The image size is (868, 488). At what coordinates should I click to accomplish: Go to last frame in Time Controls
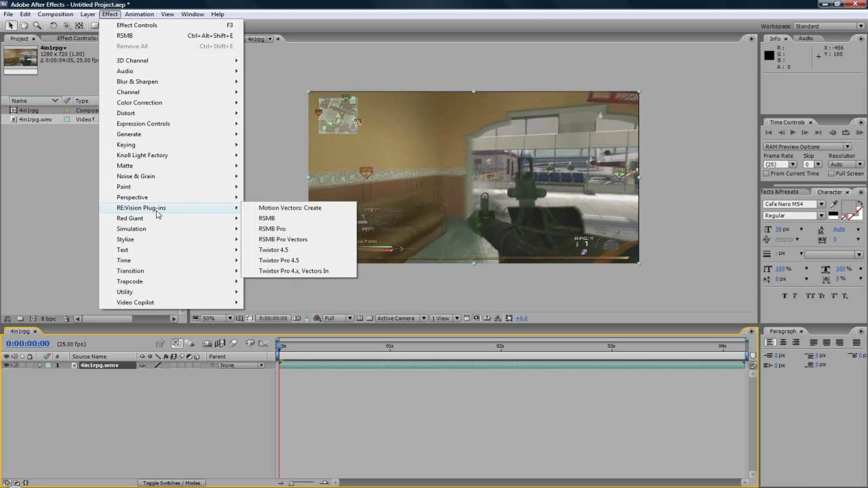[818, 133]
